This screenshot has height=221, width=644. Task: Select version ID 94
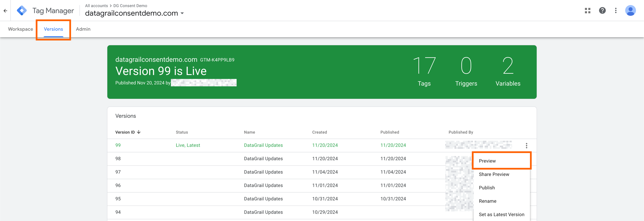coord(118,212)
